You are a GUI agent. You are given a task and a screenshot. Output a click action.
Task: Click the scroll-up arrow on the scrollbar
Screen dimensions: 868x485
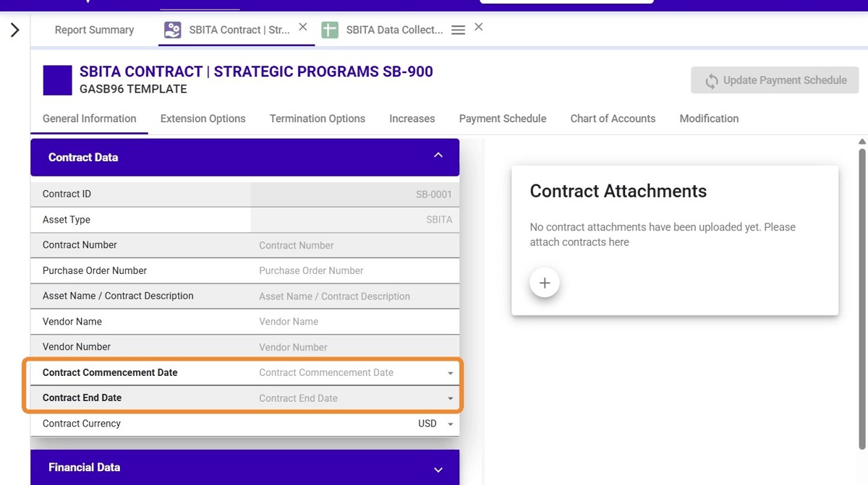[861, 142]
